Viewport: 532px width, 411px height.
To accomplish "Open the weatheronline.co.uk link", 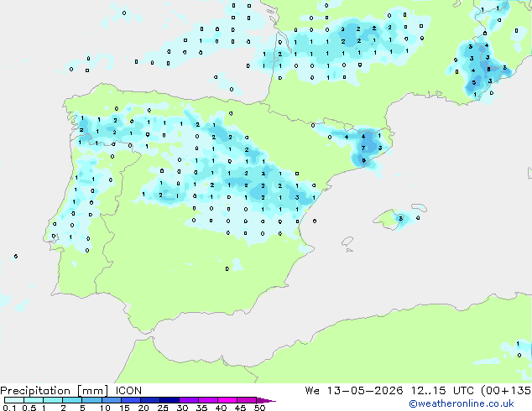I will pos(462,403).
